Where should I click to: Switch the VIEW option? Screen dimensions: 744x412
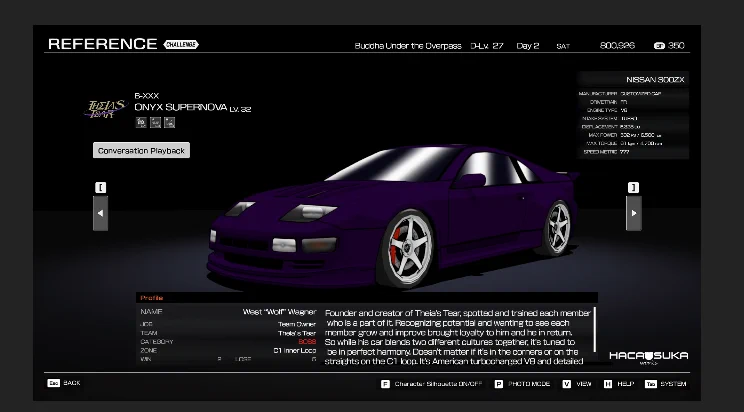584,384
